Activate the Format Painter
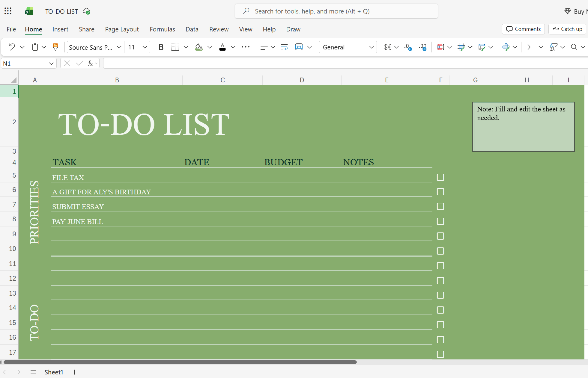588x378 pixels. (x=55, y=47)
